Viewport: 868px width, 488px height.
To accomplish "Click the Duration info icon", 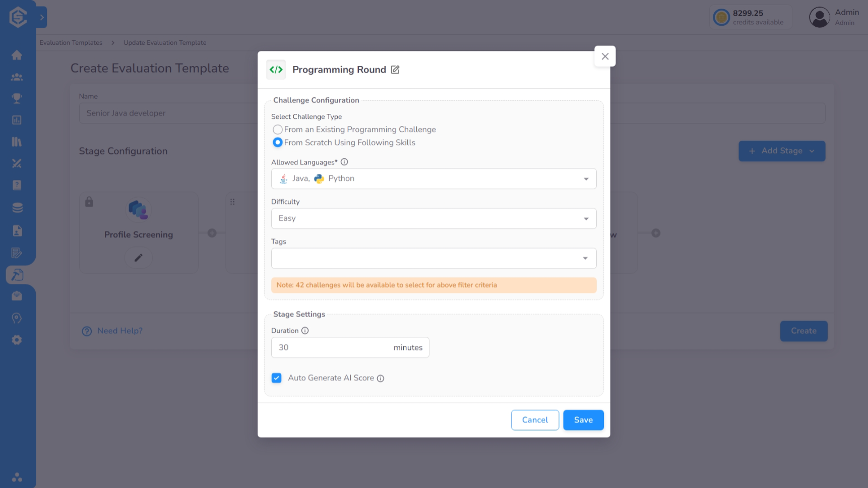I will coord(305,331).
